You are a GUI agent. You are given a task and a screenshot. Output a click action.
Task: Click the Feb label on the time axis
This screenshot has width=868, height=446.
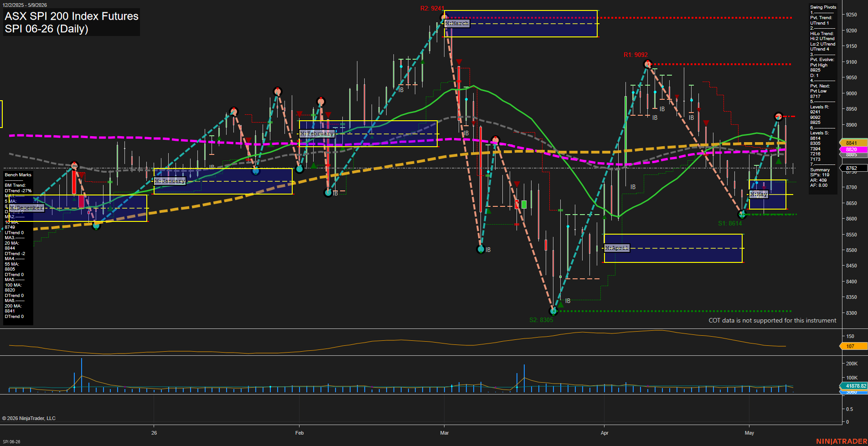(x=300, y=433)
